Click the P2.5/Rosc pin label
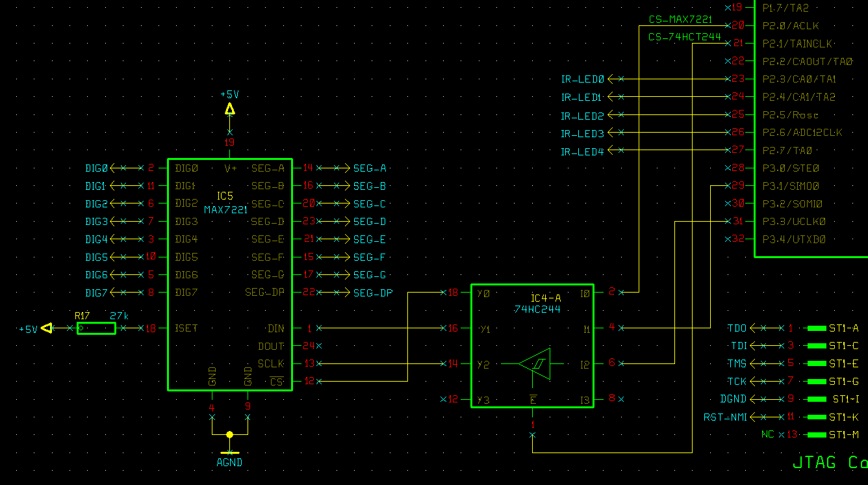The width and height of the screenshot is (868, 485). tap(791, 115)
